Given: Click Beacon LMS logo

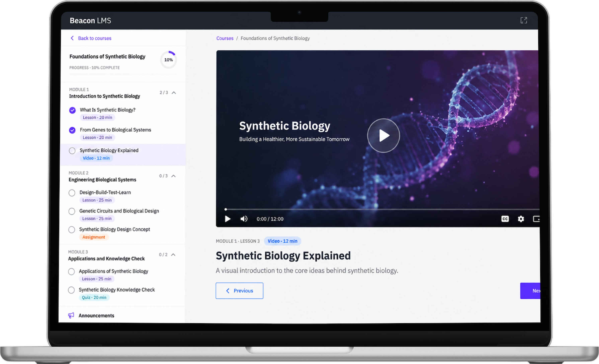Looking at the screenshot, I should point(90,21).
